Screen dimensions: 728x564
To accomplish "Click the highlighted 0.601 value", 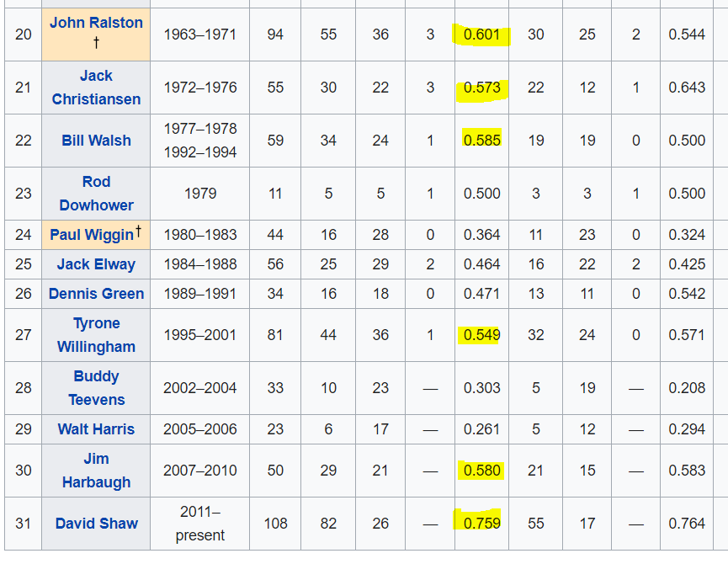I will [482, 35].
